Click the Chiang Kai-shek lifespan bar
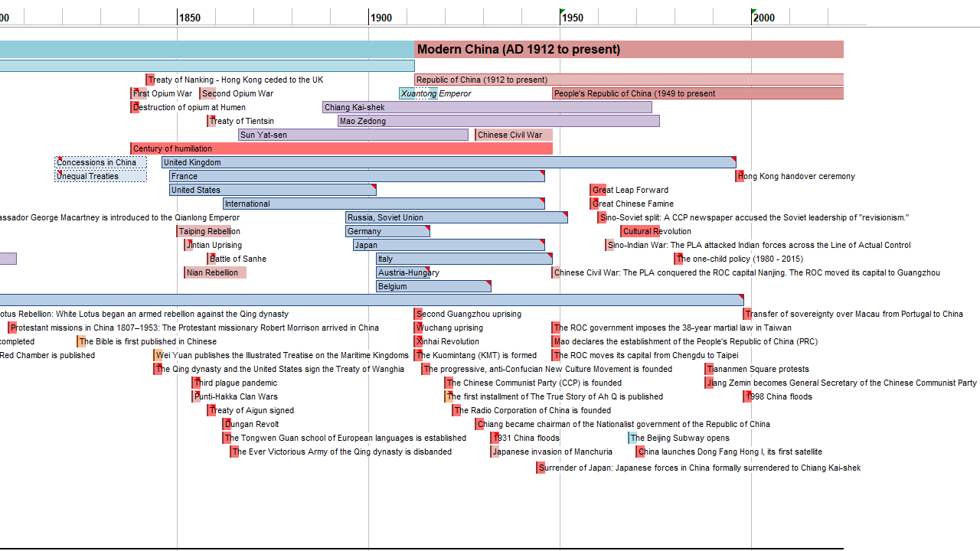Image resolution: width=980 pixels, height=551 pixels. point(487,107)
